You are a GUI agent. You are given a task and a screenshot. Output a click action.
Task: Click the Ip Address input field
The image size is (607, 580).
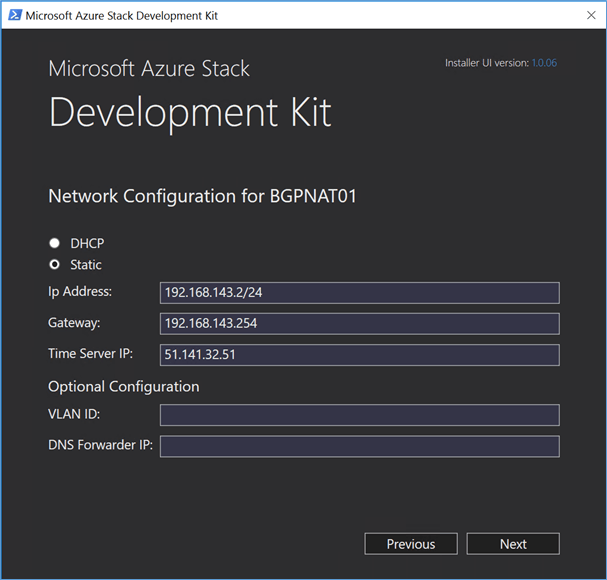(360, 293)
